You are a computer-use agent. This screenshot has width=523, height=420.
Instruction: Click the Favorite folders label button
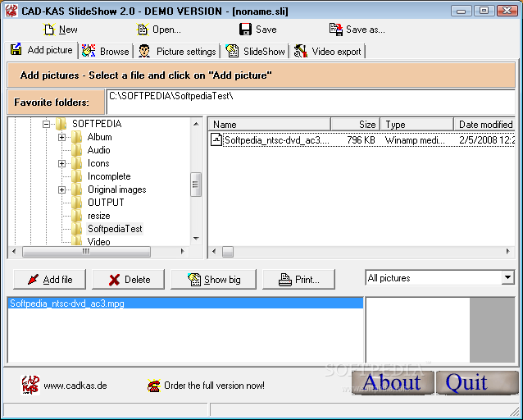[56, 102]
